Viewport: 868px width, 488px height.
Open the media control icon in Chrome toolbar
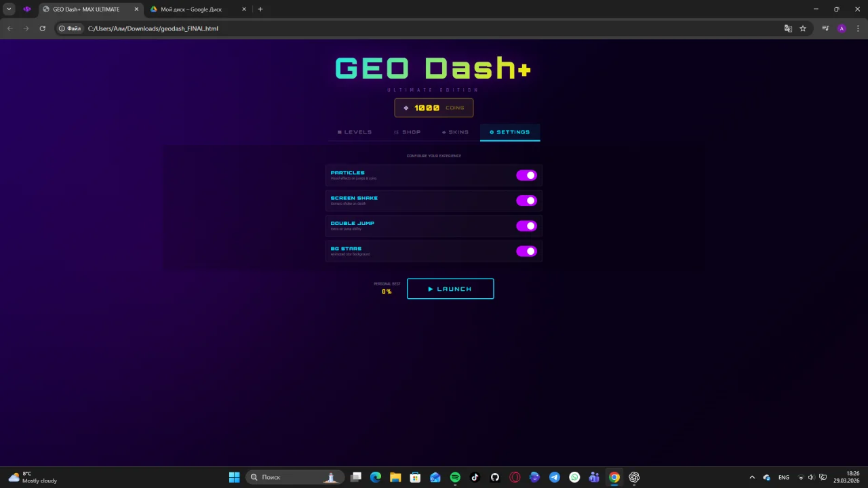click(825, 28)
